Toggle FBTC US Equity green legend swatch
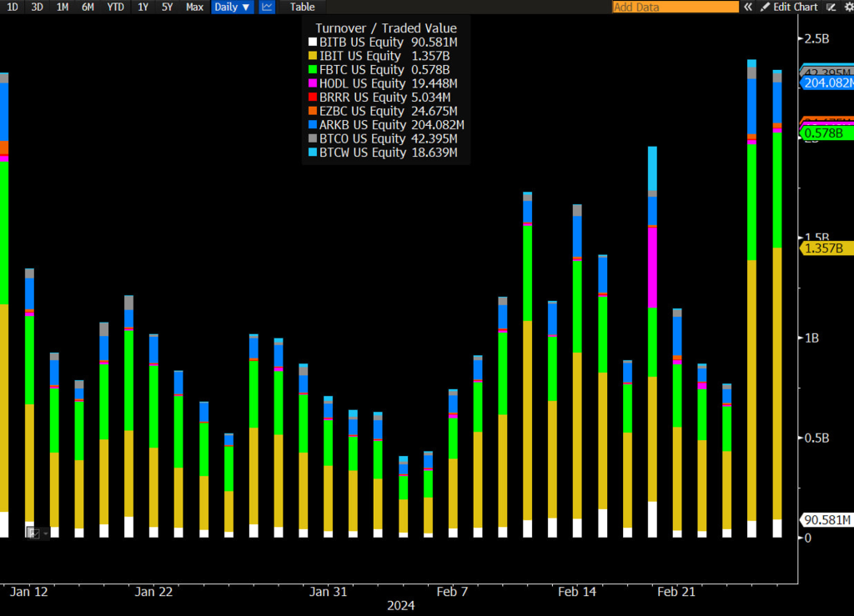Screen dimensions: 854x616 [x=313, y=70]
